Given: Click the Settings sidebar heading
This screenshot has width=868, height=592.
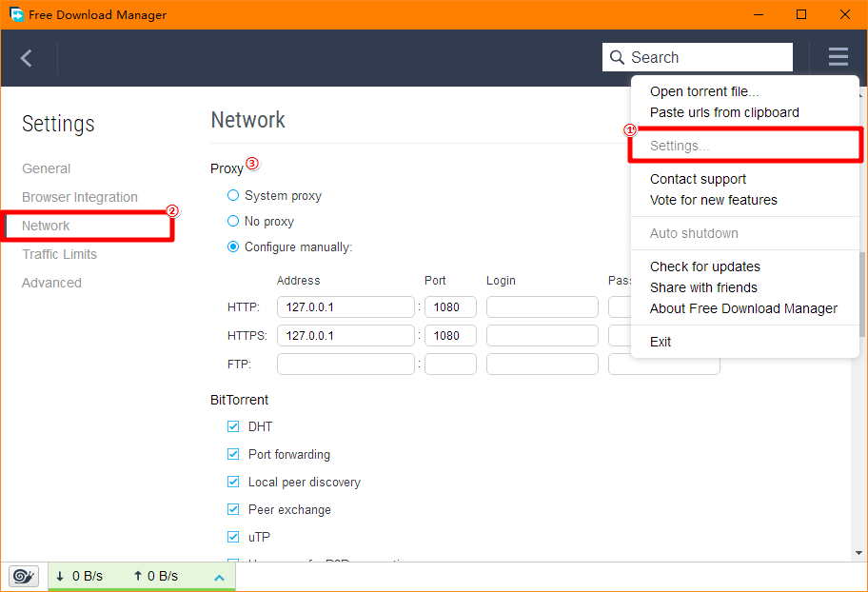Looking at the screenshot, I should pos(58,124).
